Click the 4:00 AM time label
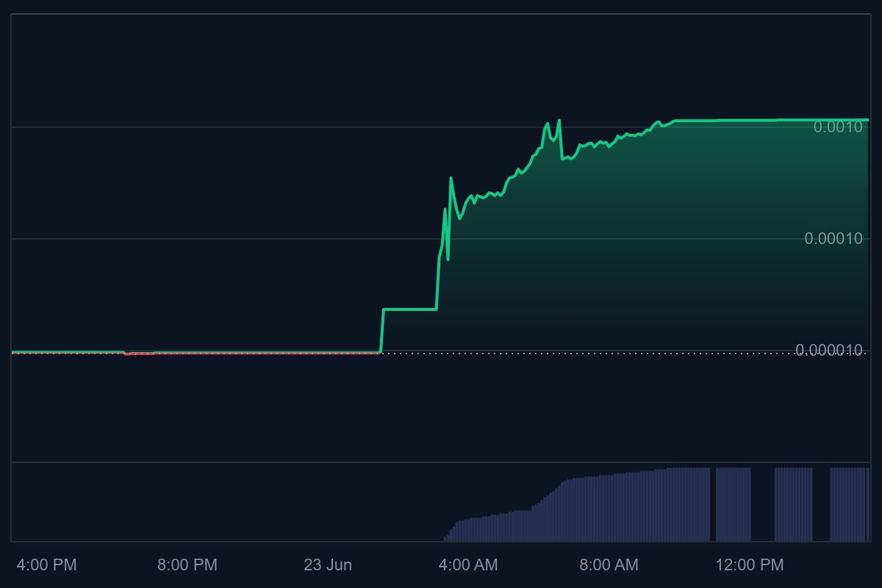 click(x=468, y=564)
